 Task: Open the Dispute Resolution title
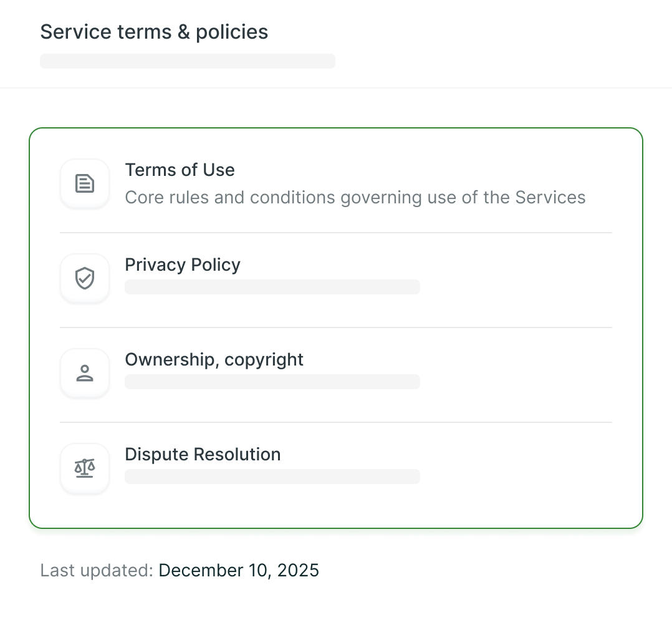coord(203,454)
